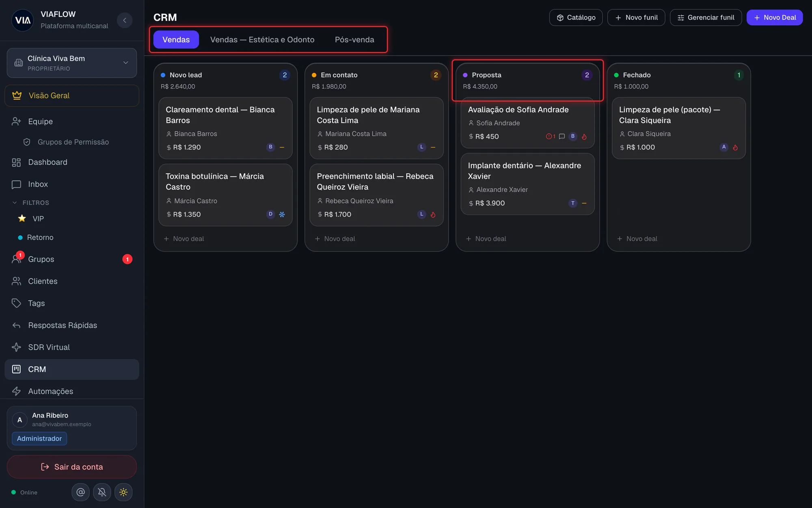
Task: Click the cold snowflake icon on Márcia Castro deal
Action: [282, 214]
